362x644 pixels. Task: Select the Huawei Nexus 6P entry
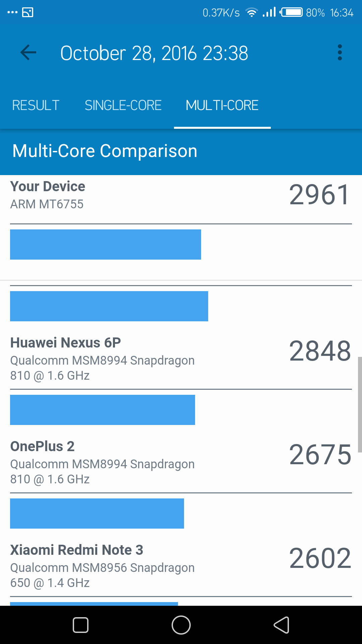pyautogui.click(x=181, y=359)
